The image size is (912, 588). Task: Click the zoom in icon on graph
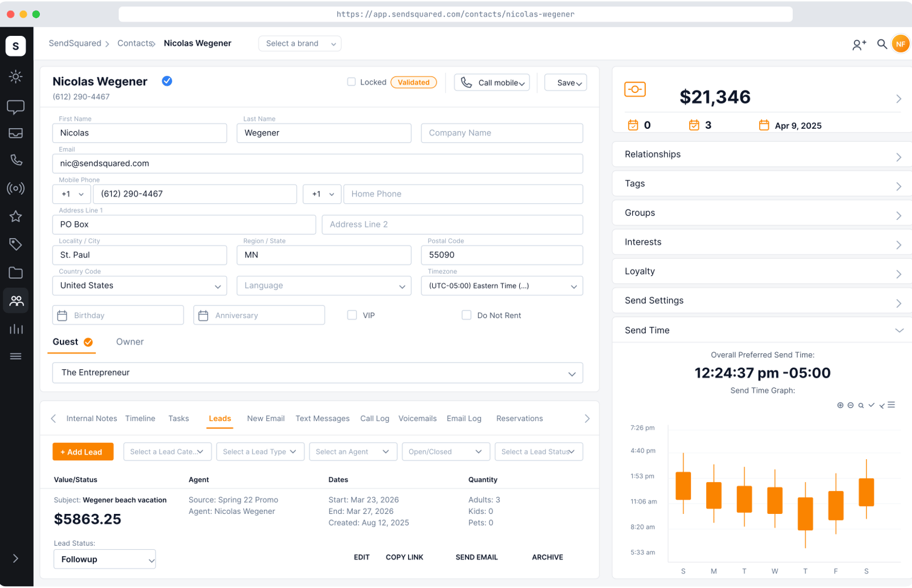click(x=840, y=405)
